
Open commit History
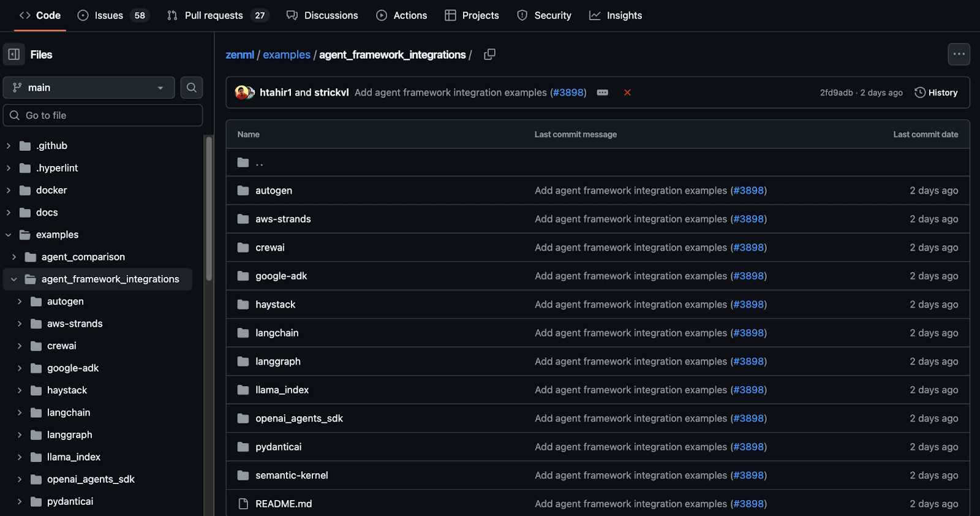936,93
